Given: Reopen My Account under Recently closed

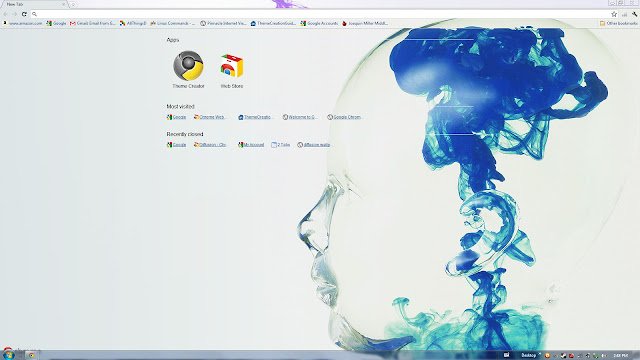Looking at the screenshot, I should pyautogui.click(x=251, y=145).
